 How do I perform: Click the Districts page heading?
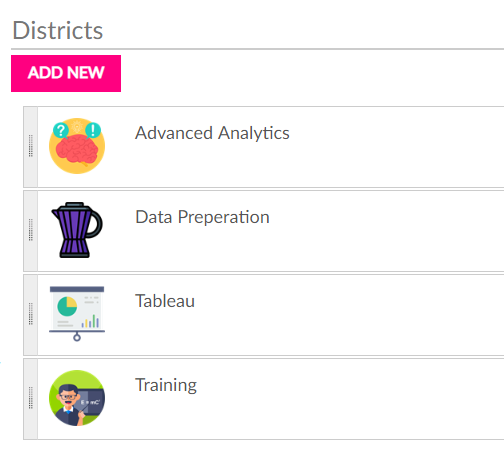58,30
